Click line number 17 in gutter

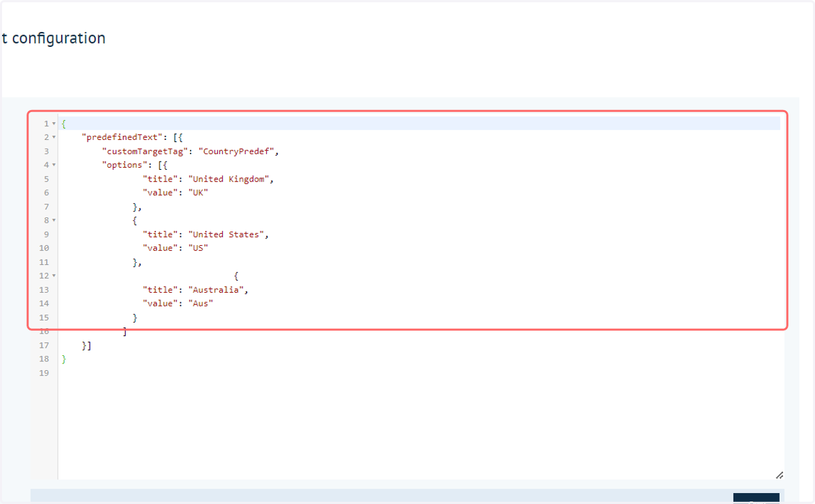click(x=44, y=345)
